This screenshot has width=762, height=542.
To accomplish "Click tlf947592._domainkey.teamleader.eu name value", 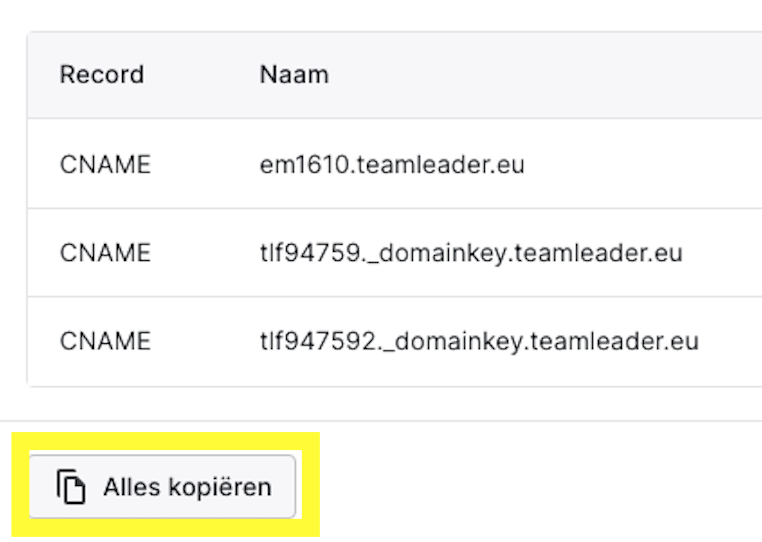I will pos(480,341).
